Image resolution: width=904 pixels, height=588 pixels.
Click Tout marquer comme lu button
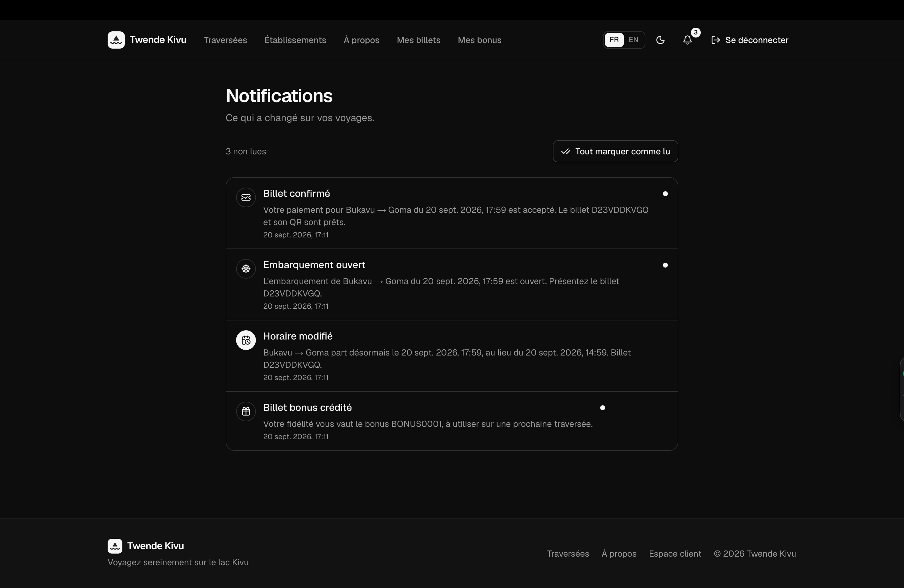click(615, 152)
